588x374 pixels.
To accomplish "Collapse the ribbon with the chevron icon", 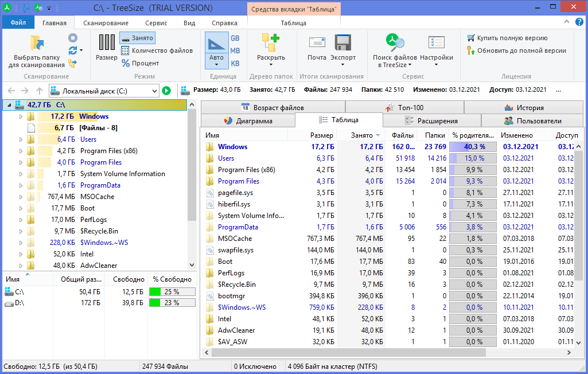I will point(567,22).
